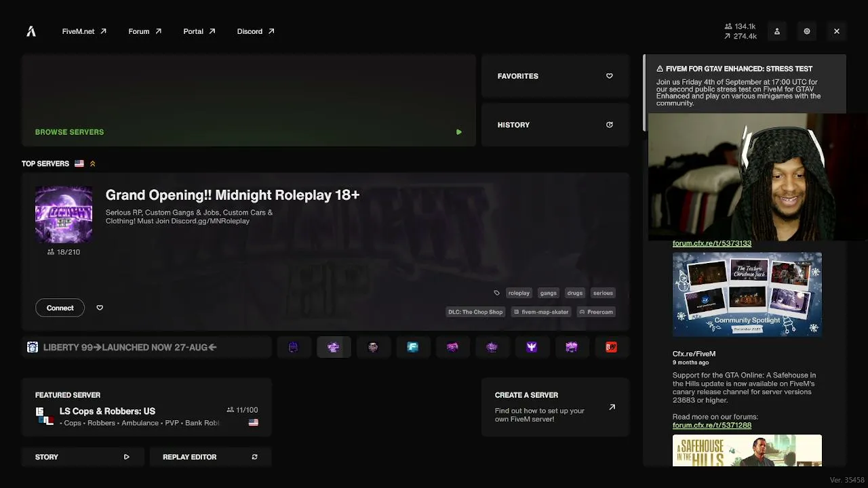Select the sixth carousel server icon
This screenshot has height=488, width=868.
point(492,347)
